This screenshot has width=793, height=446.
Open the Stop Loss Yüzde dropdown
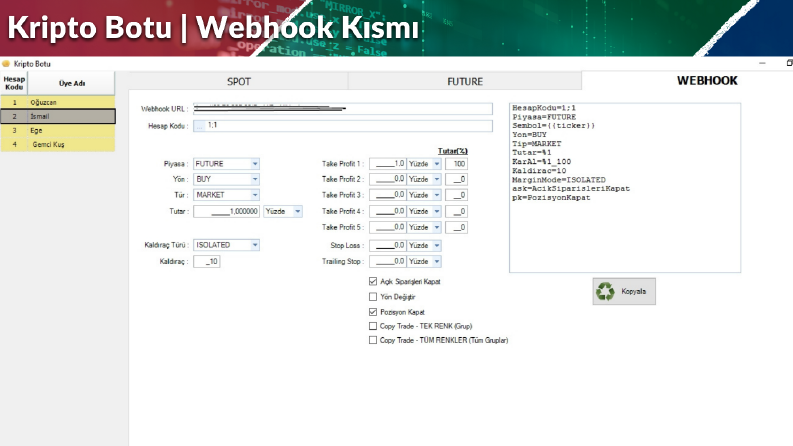[x=437, y=245]
